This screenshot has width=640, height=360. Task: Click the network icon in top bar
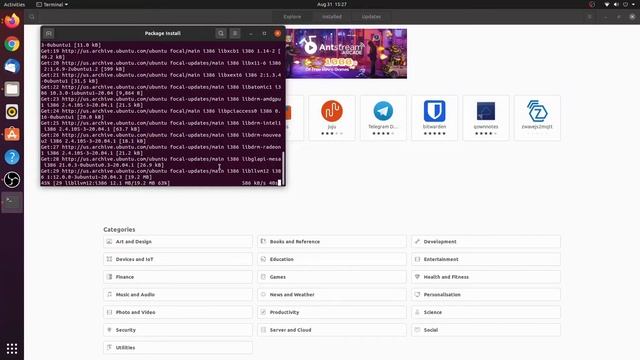pos(607,4)
